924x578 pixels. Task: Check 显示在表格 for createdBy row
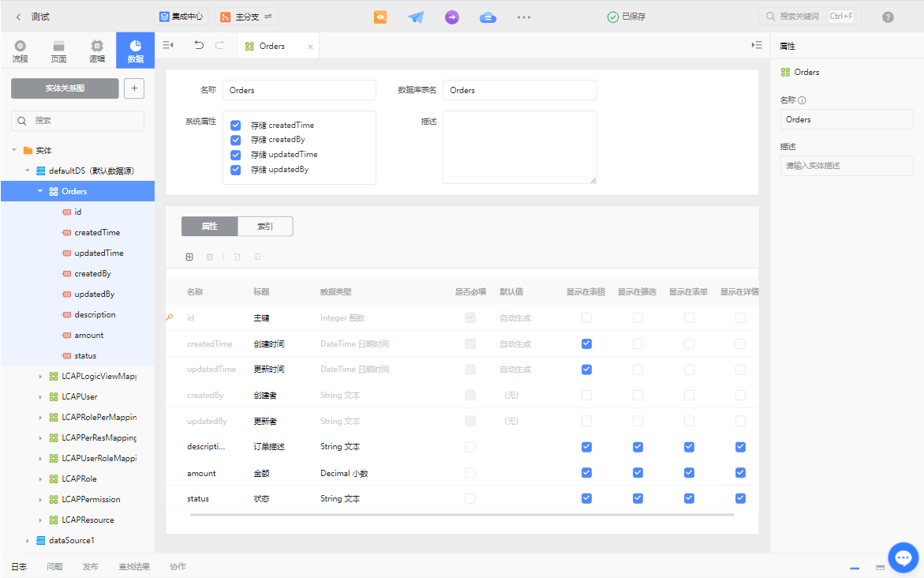586,395
